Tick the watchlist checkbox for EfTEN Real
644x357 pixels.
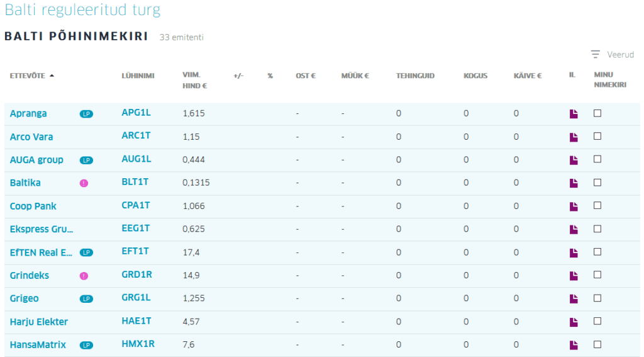597,252
